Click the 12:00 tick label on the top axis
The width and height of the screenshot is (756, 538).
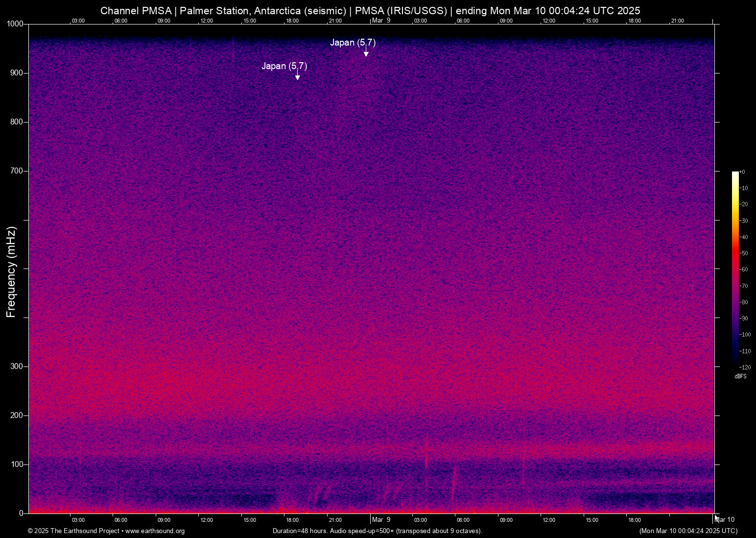pos(207,21)
